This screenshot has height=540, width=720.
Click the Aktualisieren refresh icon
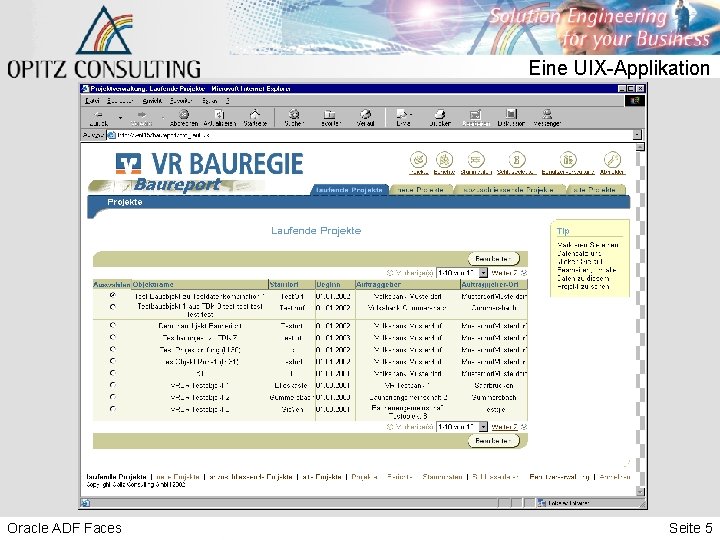point(219,114)
